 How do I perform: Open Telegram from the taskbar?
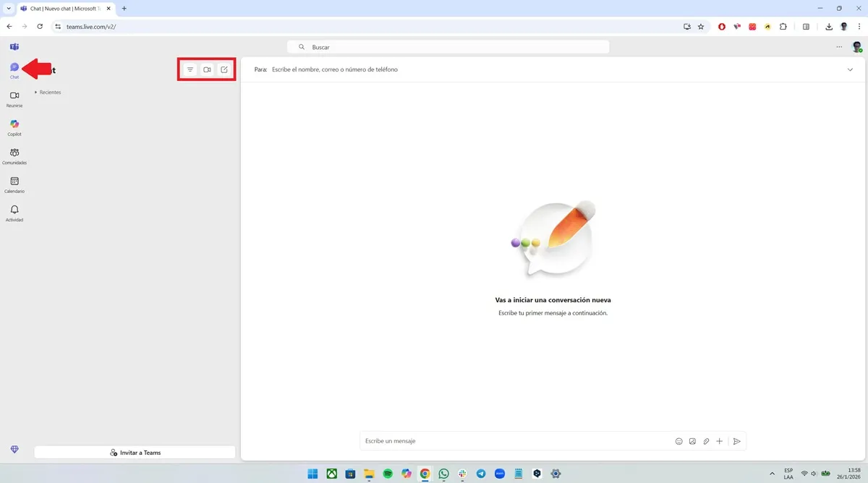[481, 474]
